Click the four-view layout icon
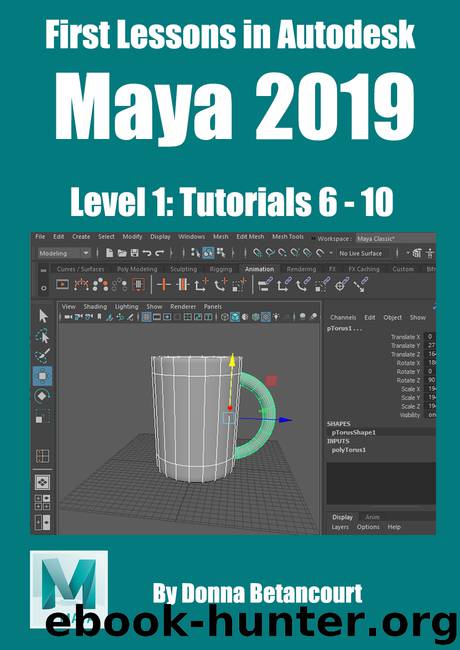Viewport: 460px width, 650px height. tap(42, 502)
